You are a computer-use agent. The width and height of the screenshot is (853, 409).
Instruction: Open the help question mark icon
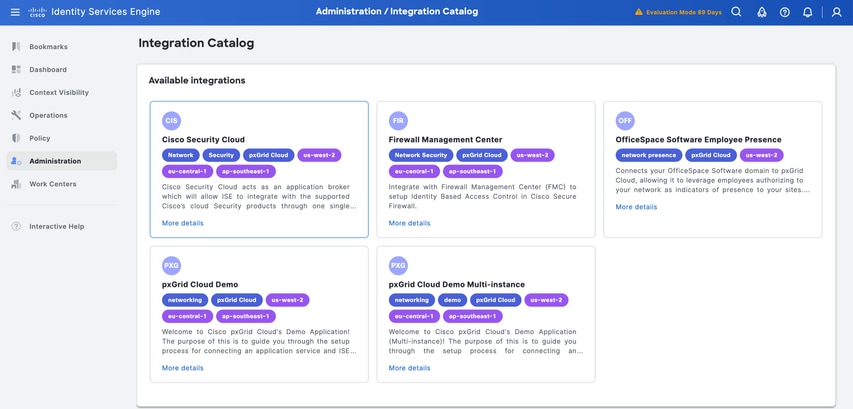click(x=784, y=12)
